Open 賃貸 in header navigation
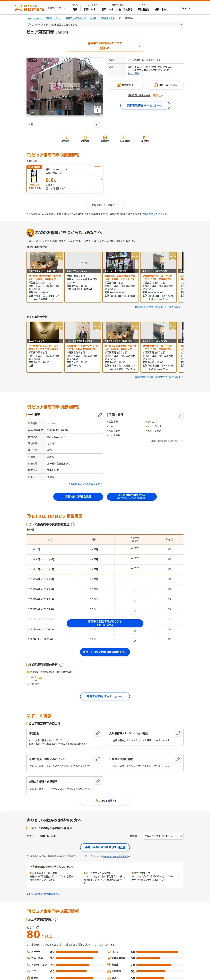210x980 pixels. [75, 9]
